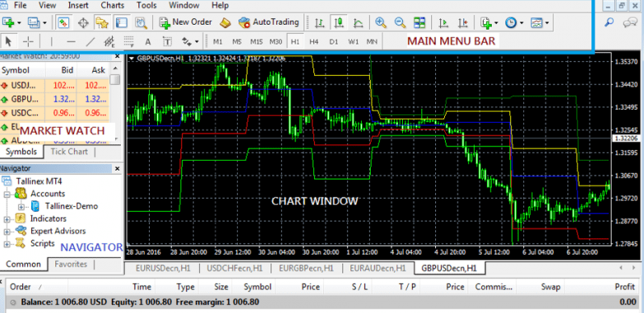The width and height of the screenshot is (644, 313).
Task: Select the text label tool
Action: [167, 41]
